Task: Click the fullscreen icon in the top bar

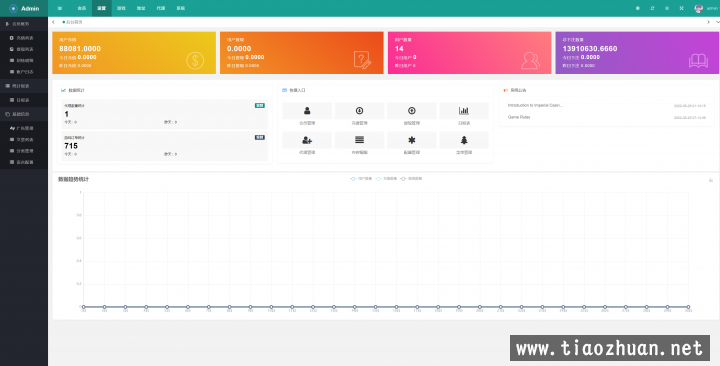Action: click(681, 8)
